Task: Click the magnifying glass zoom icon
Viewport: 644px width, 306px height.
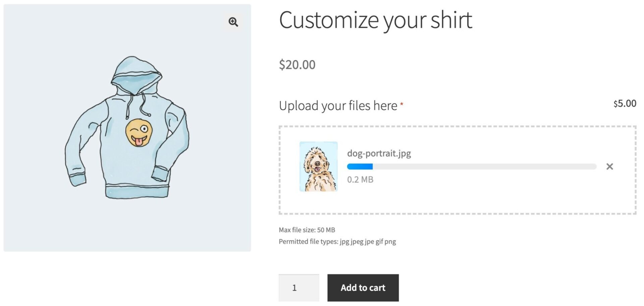Action: tap(233, 22)
